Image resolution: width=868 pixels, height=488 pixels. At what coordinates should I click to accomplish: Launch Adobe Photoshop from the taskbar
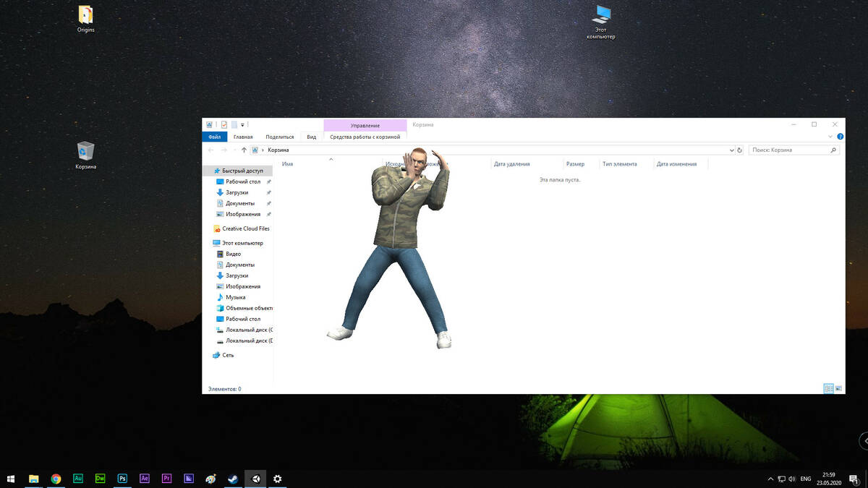tap(122, 479)
